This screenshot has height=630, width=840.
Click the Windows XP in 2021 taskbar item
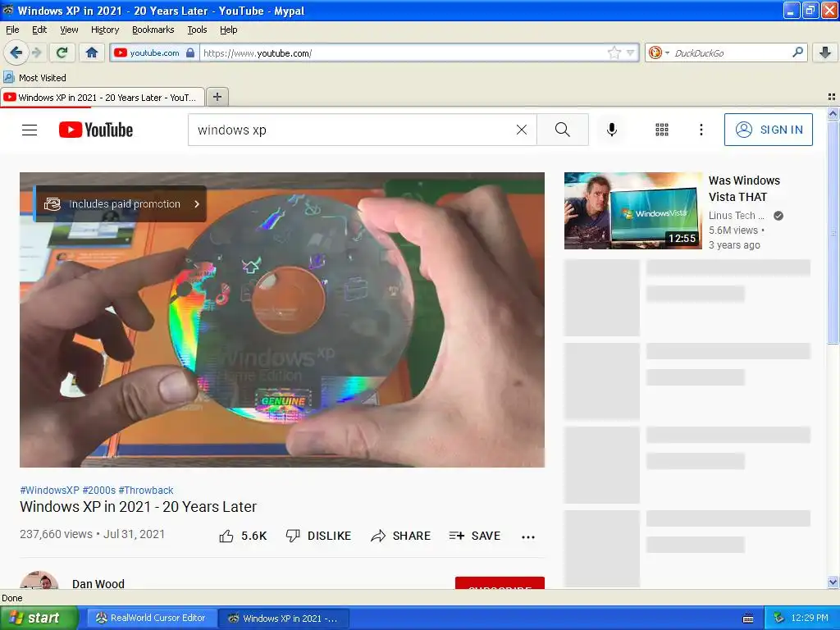pos(284,619)
